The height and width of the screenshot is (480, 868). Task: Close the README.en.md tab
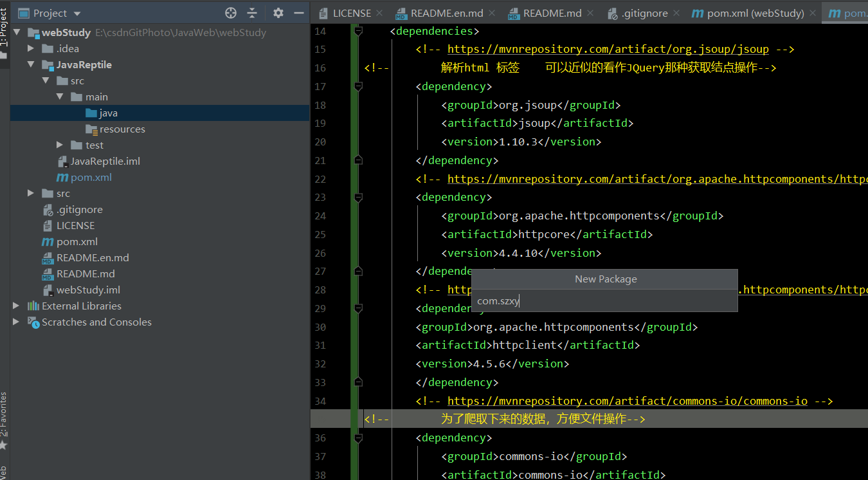click(493, 13)
